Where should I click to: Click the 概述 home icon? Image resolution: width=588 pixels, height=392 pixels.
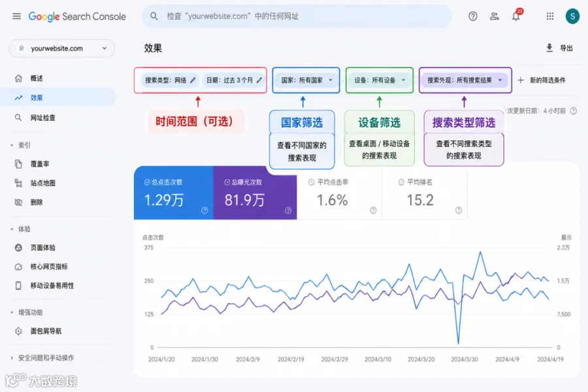coord(18,78)
